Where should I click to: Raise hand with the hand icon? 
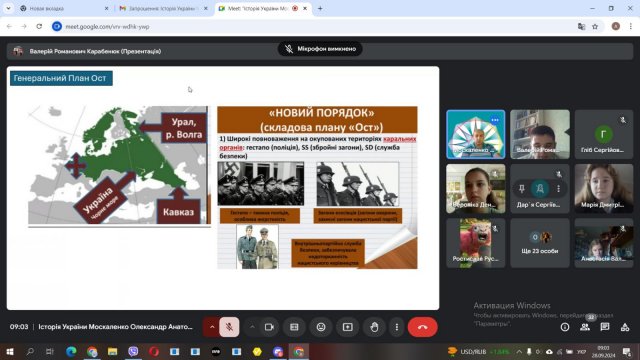tap(374, 327)
